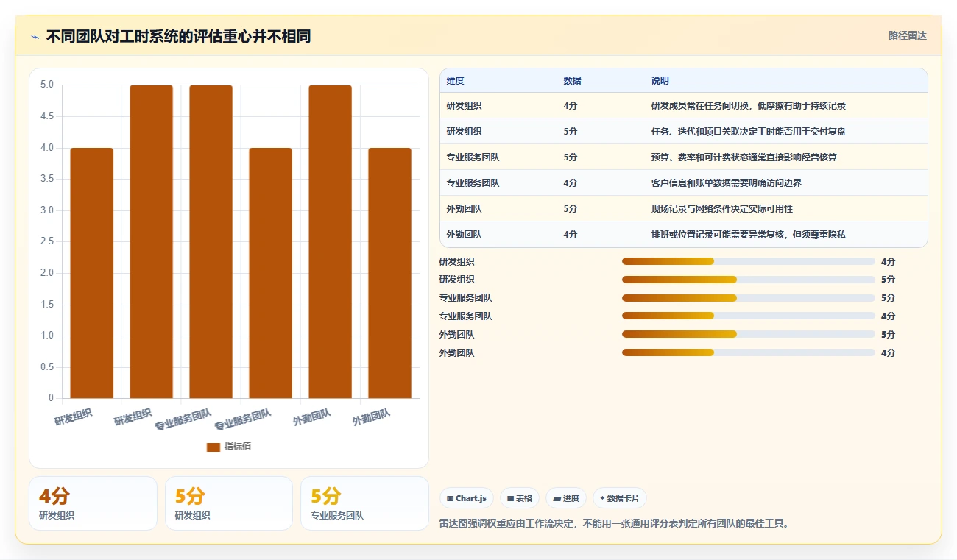Select the 进度 pill label
The image size is (957, 560).
pyautogui.click(x=571, y=498)
